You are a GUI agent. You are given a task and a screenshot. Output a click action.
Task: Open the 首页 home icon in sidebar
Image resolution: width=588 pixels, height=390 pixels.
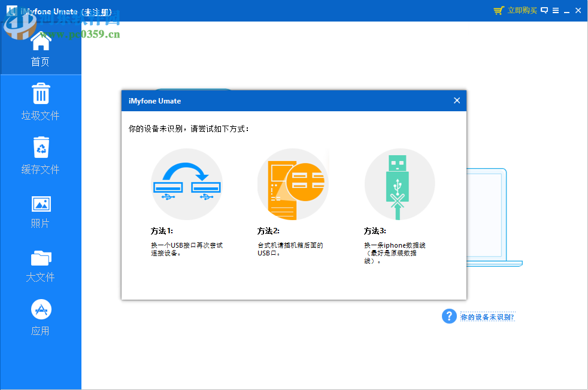[x=40, y=41]
